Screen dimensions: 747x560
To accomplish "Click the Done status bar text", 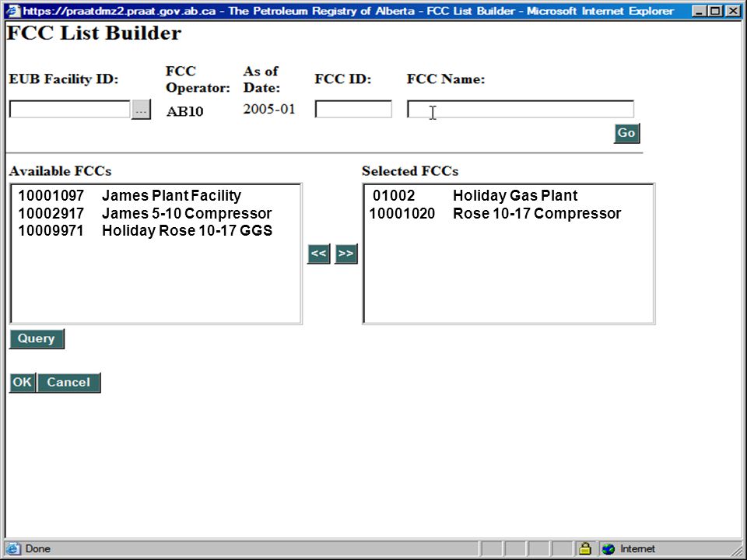I will (37, 548).
